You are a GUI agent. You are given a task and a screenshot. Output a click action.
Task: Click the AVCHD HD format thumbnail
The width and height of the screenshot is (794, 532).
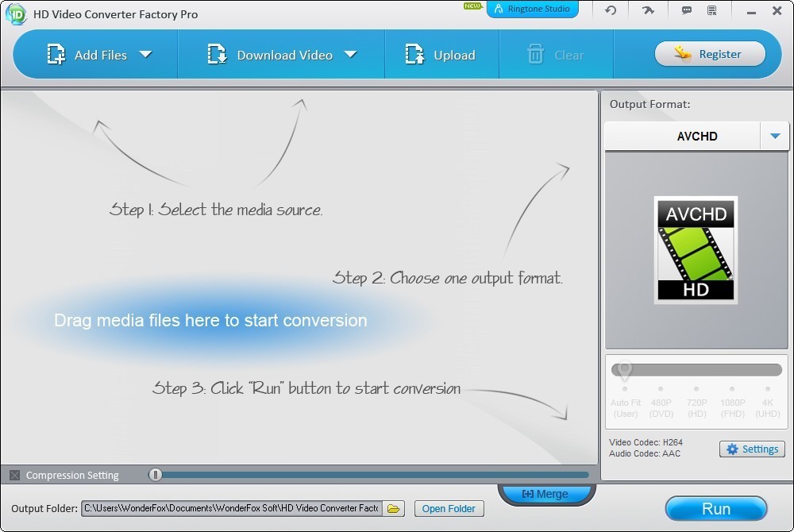(696, 250)
